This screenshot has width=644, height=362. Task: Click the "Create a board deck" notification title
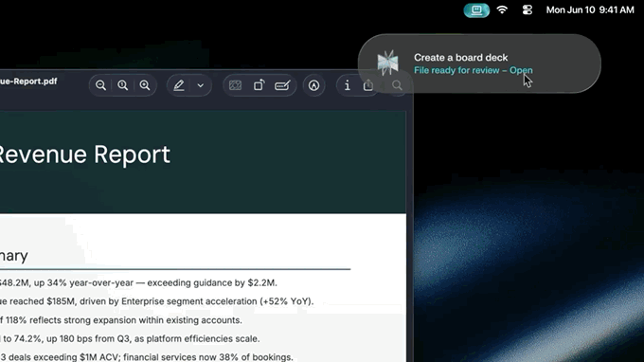pyautogui.click(x=461, y=58)
